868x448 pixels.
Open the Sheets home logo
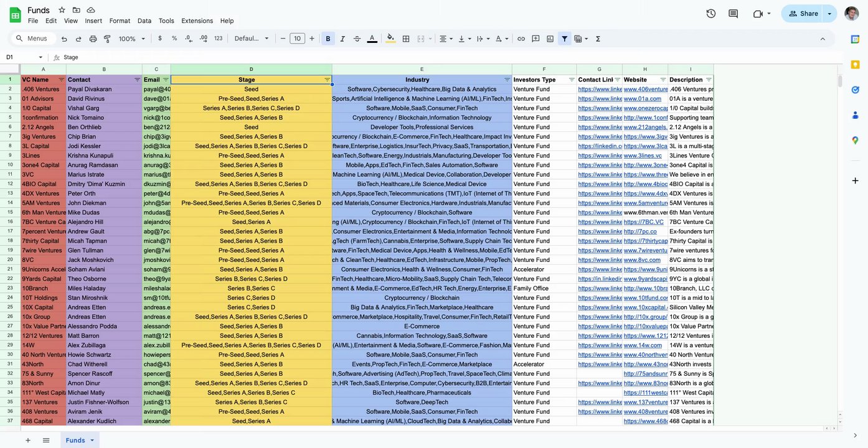(x=15, y=15)
